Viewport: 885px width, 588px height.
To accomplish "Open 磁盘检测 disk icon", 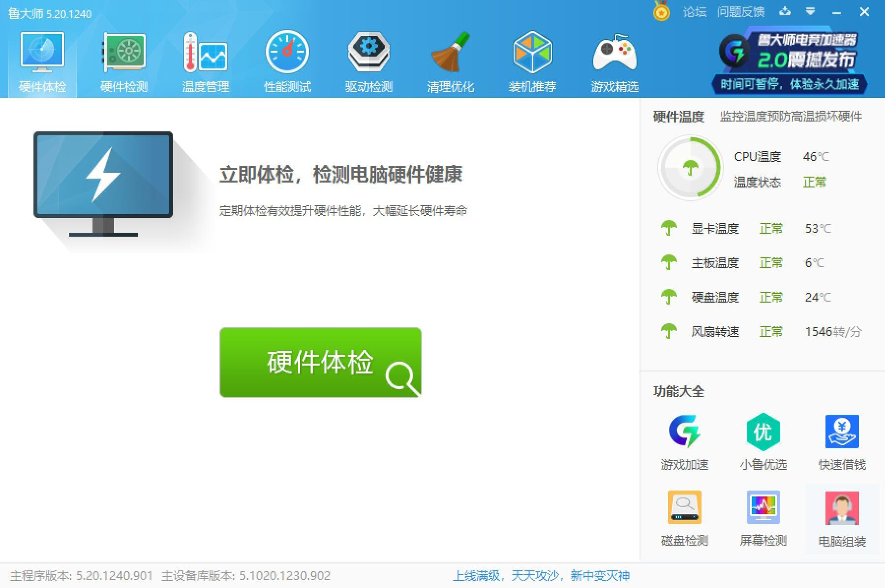I will pos(685,507).
